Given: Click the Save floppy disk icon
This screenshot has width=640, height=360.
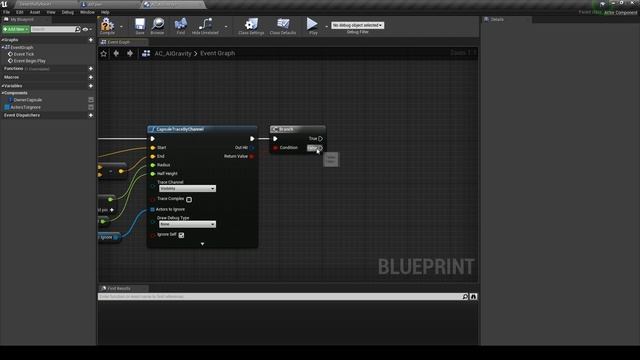Looking at the screenshot, I should 140,24.
